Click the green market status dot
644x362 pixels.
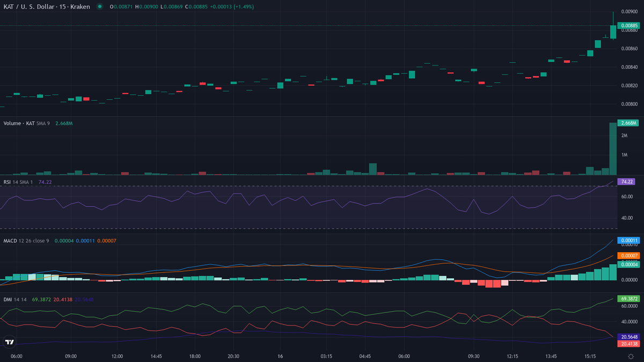(100, 7)
